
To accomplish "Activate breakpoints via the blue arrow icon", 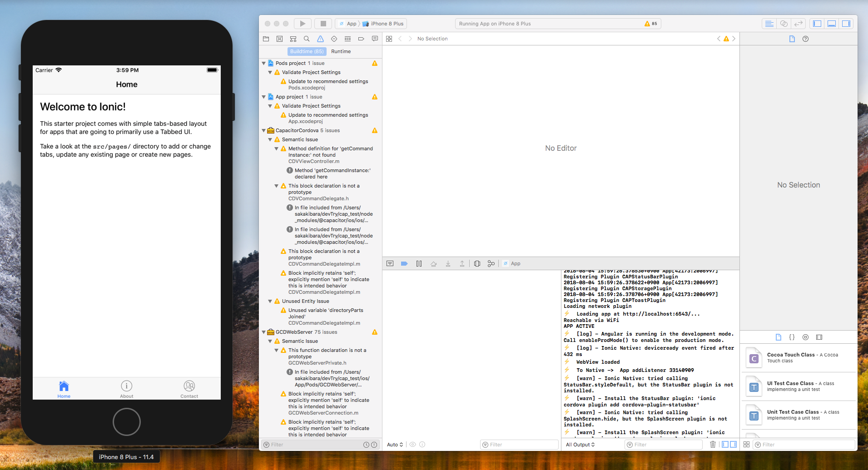I will tap(404, 263).
